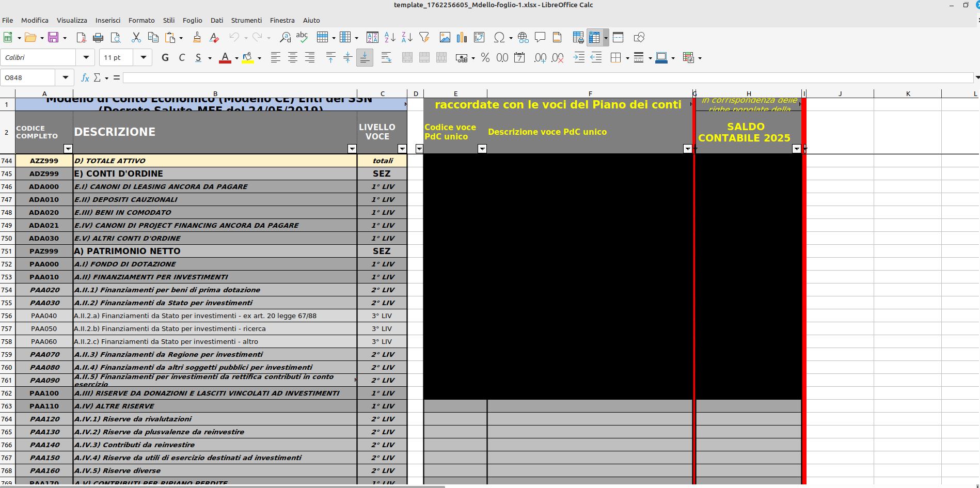Click the Function Wizard fx icon

pyautogui.click(x=85, y=77)
